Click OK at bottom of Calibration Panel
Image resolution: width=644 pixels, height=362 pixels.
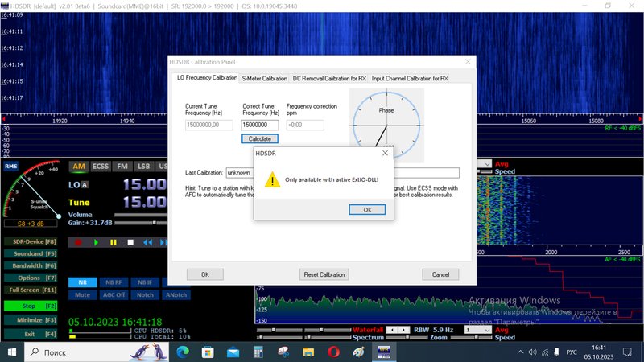click(205, 274)
